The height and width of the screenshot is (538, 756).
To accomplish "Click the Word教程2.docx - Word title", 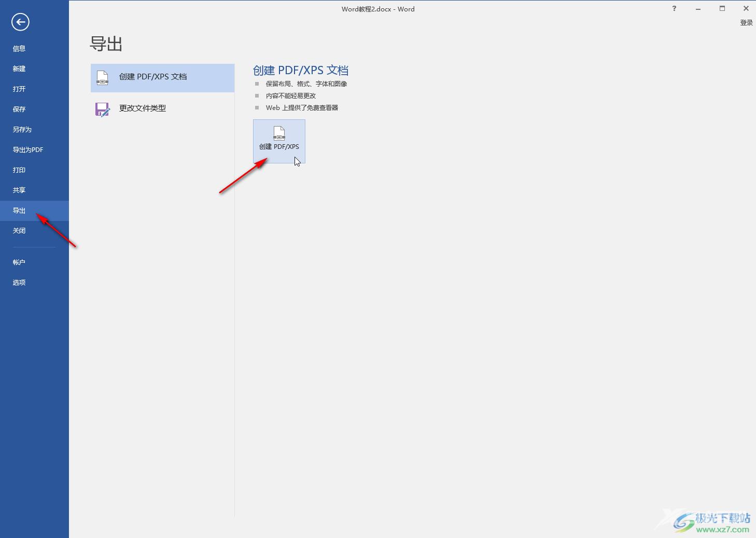I will click(x=378, y=9).
